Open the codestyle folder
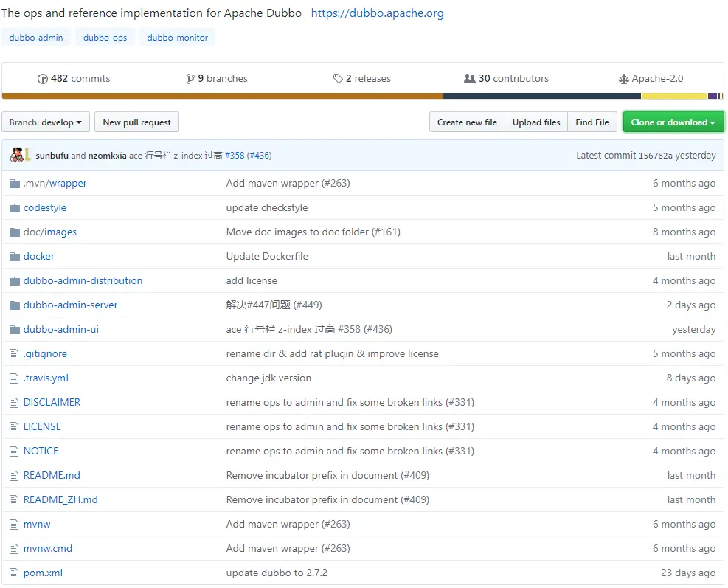728x588 pixels. [45, 207]
